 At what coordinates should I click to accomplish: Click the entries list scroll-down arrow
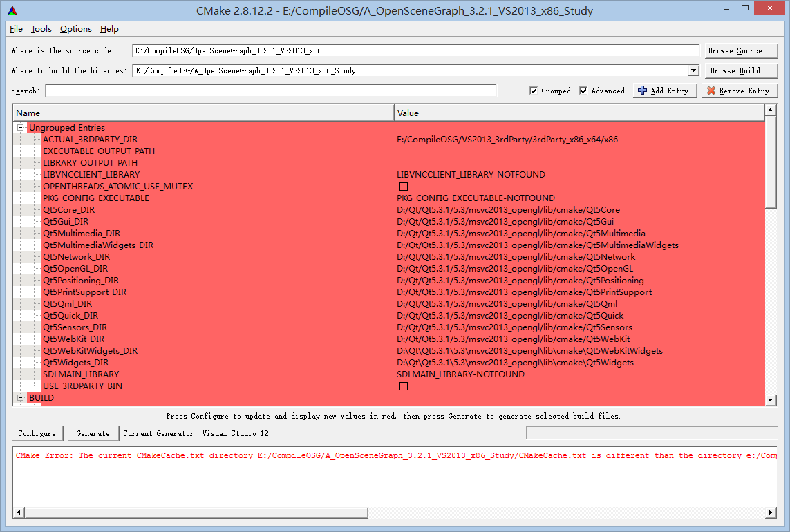[x=770, y=400]
